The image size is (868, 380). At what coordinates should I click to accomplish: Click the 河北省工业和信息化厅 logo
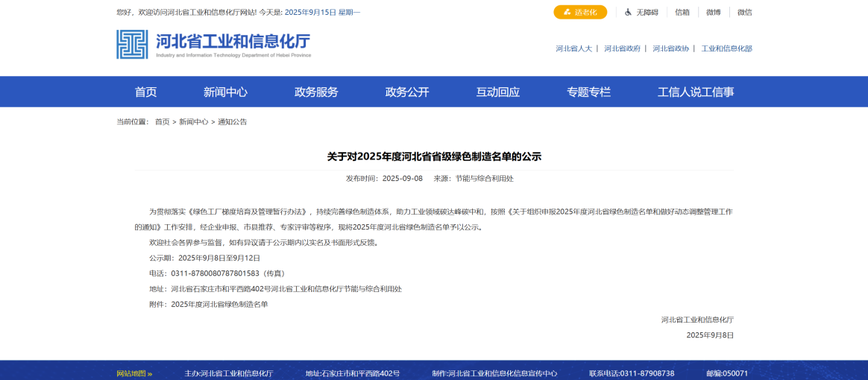213,45
